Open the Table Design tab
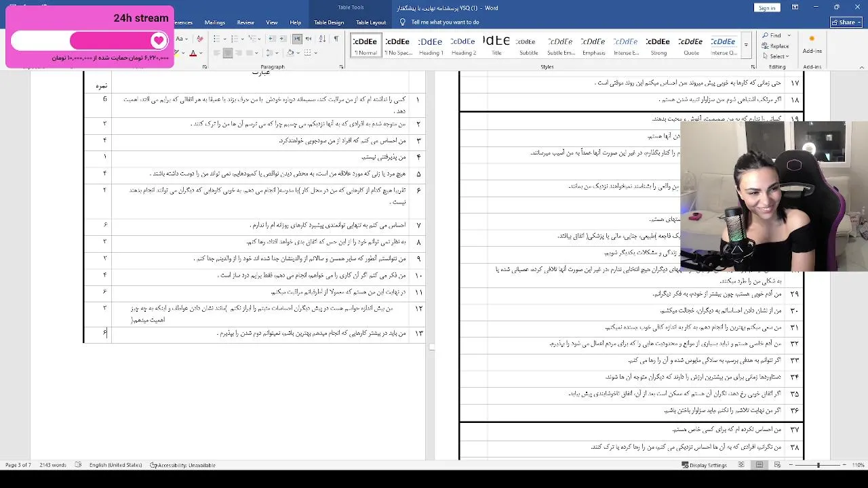868x488 pixels. 329,22
